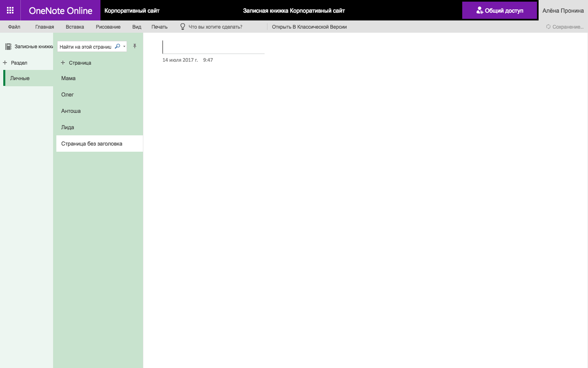Open the Файл menu
588x368 pixels.
[13, 27]
